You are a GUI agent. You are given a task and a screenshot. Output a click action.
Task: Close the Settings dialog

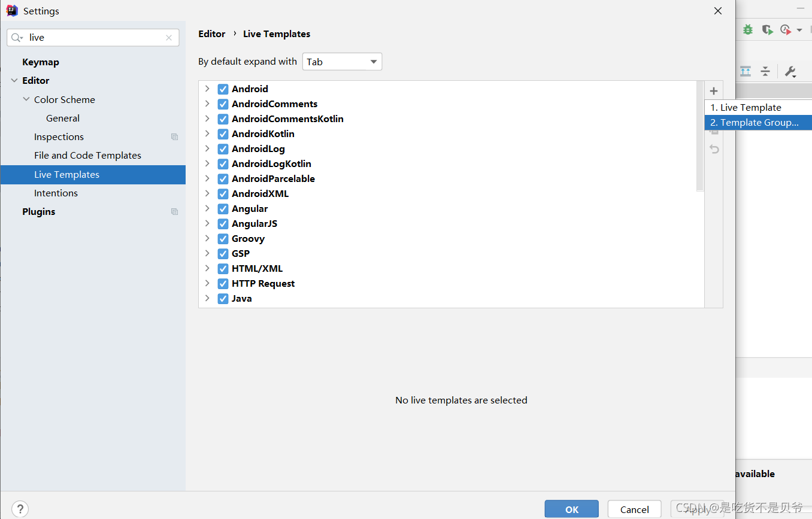718,11
